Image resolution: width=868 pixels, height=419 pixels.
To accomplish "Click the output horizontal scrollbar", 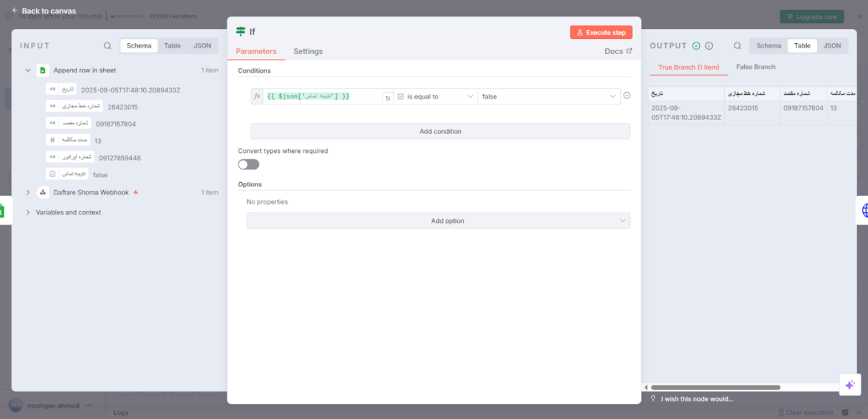I will click(715, 387).
